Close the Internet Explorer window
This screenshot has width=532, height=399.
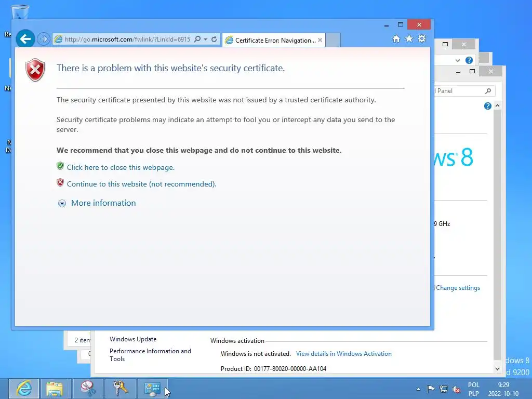[x=419, y=25]
